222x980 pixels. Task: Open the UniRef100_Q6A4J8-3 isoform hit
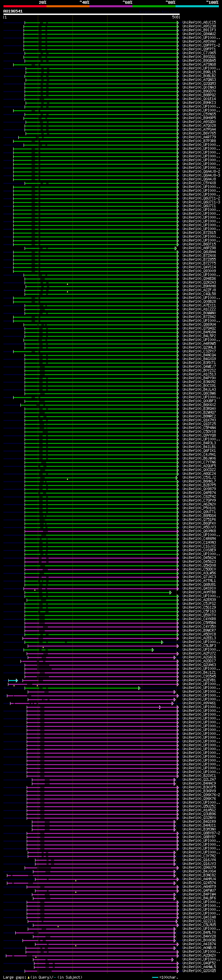(201, 175)
